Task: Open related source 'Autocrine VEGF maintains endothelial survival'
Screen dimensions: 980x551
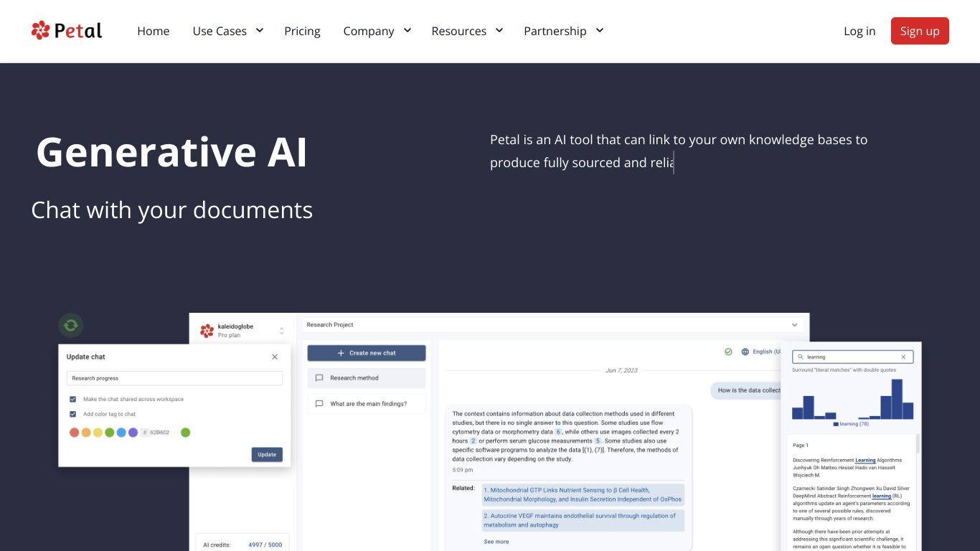Action: [583, 520]
